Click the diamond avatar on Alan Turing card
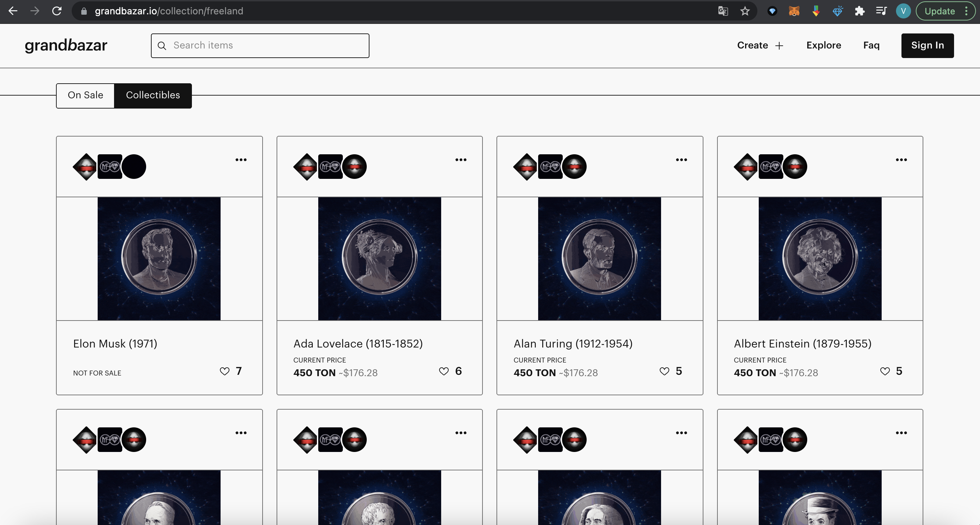This screenshot has height=525, width=980. click(x=526, y=167)
